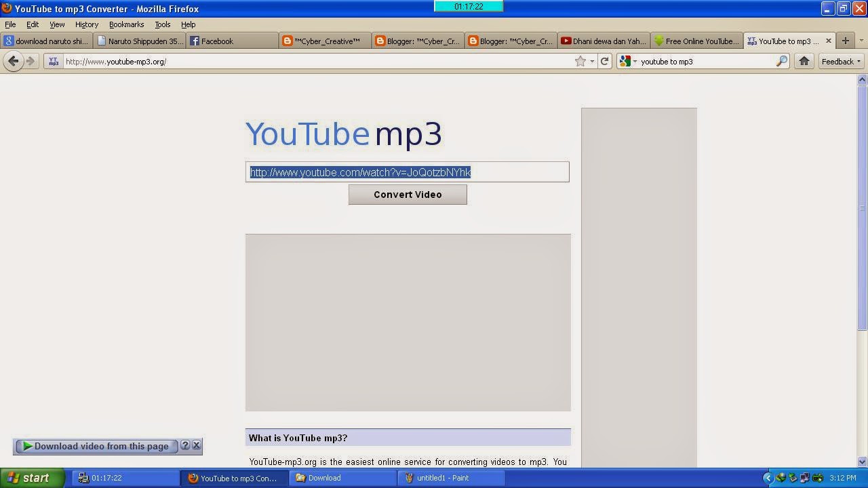This screenshot has width=868, height=488.
Task: Close the YouTube to mp3 tab
Action: (x=828, y=41)
